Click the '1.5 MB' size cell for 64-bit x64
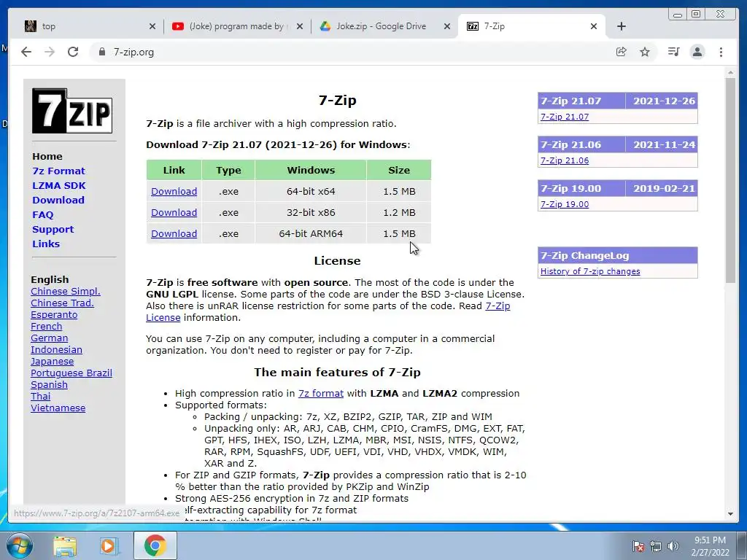Viewport: 747px width, 560px height. pyautogui.click(x=399, y=192)
